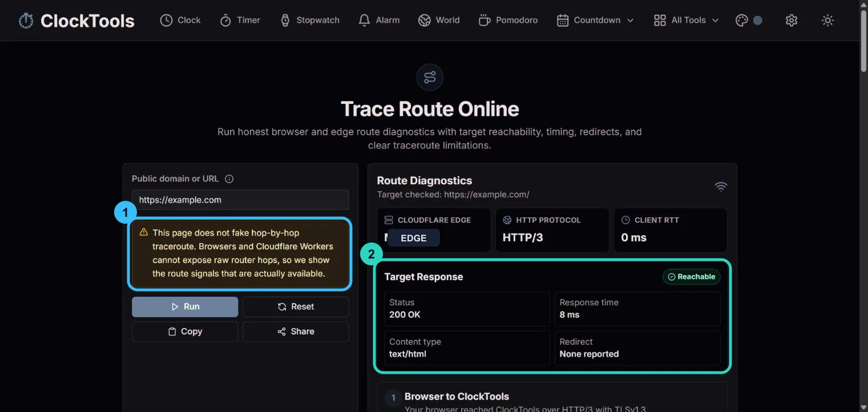Toggle light mode with sun icon
868x412 pixels.
[827, 20]
